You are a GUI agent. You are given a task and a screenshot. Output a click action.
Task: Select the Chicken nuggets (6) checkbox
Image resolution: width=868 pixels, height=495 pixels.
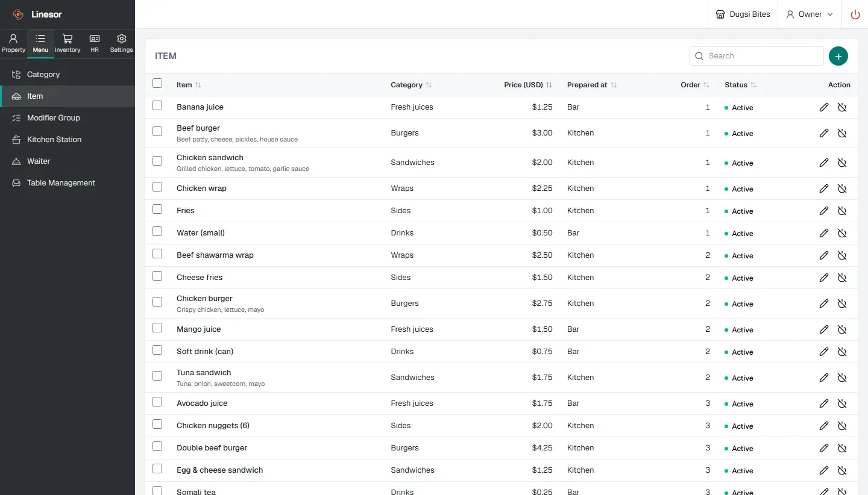click(x=157, y=424)
